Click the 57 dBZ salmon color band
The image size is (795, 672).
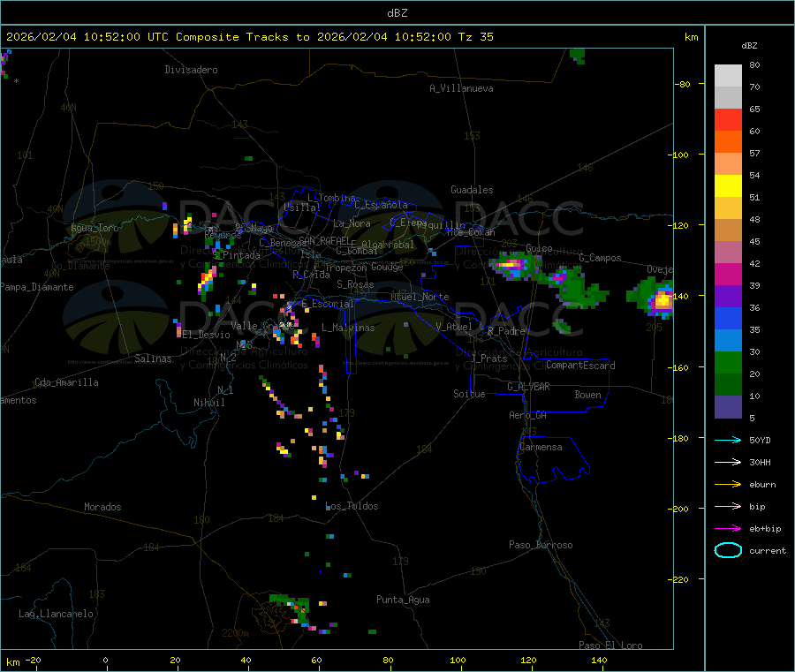[728, 163]
